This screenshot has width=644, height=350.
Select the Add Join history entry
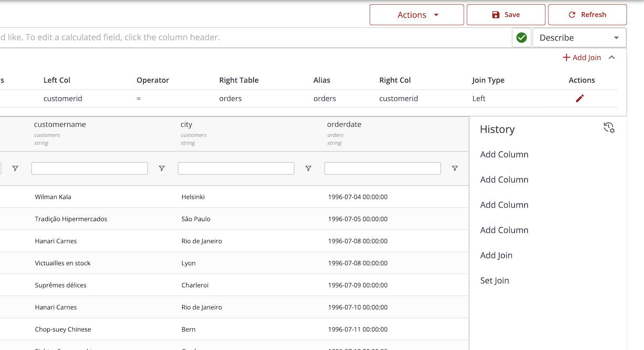click(496, 255)
